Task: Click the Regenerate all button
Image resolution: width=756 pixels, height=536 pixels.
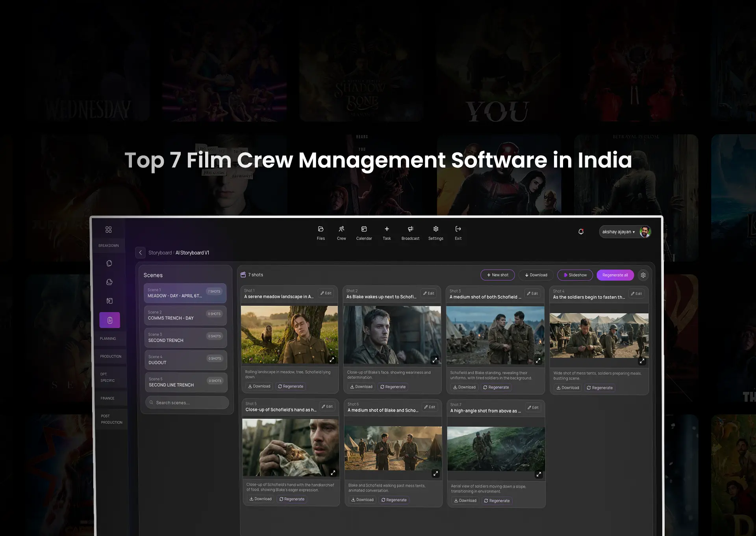Action: [x=615, y=275]
